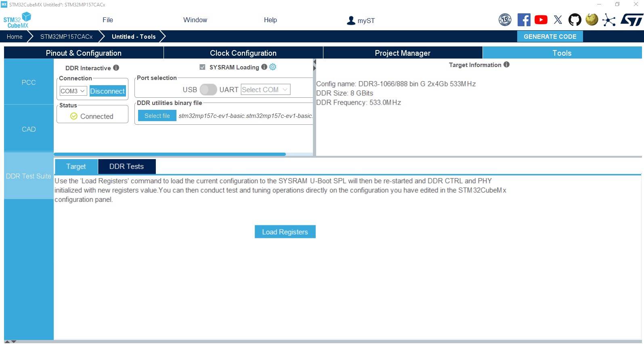This screenshot has width=644, height=344.
Task: Select the Tools tab
Action: [562, 53]
